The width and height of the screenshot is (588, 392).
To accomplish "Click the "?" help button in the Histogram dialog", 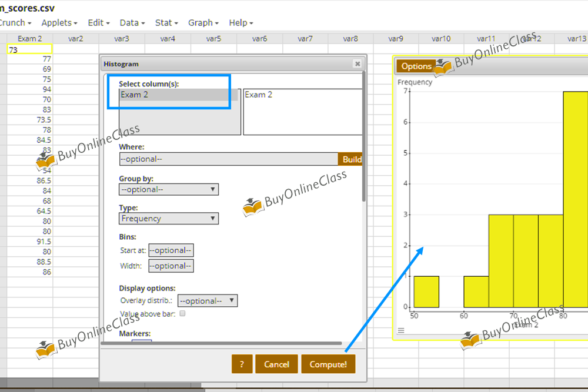I will pos(242,363).
